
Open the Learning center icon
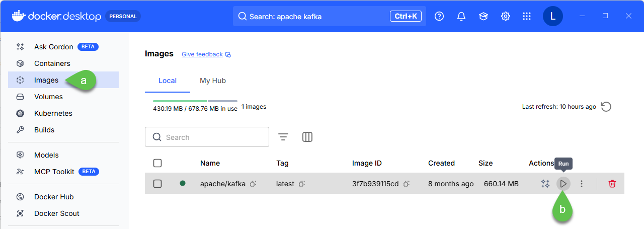pos(484,16)
